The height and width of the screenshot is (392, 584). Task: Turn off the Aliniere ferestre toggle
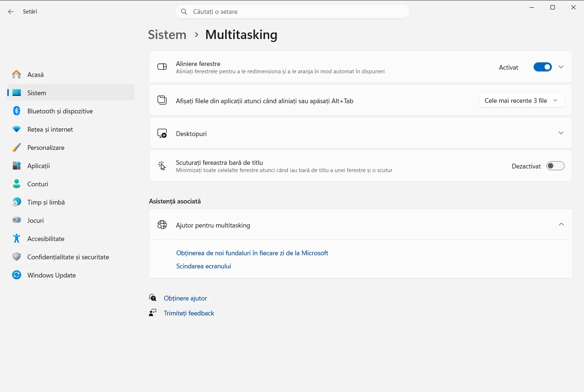click(543, 67)
